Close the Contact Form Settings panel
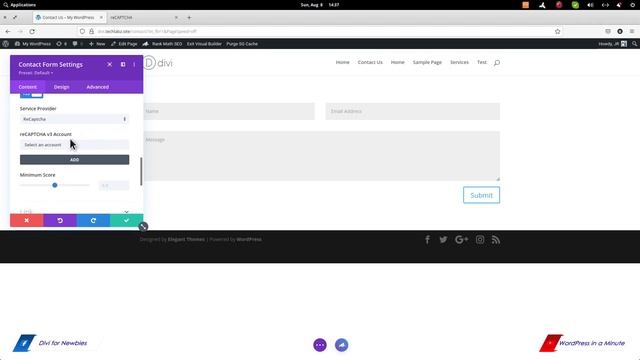This screenshot has width=640, height=360. (109, 64)
